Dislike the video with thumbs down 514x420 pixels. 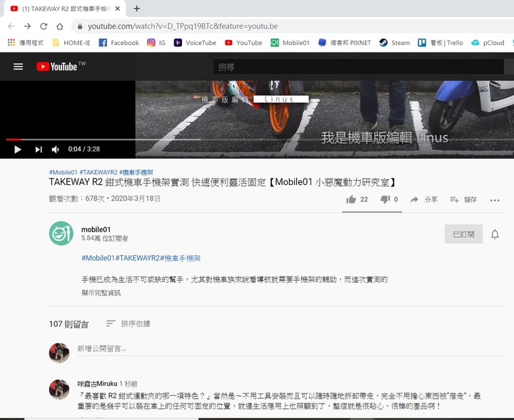click(389, 199)
